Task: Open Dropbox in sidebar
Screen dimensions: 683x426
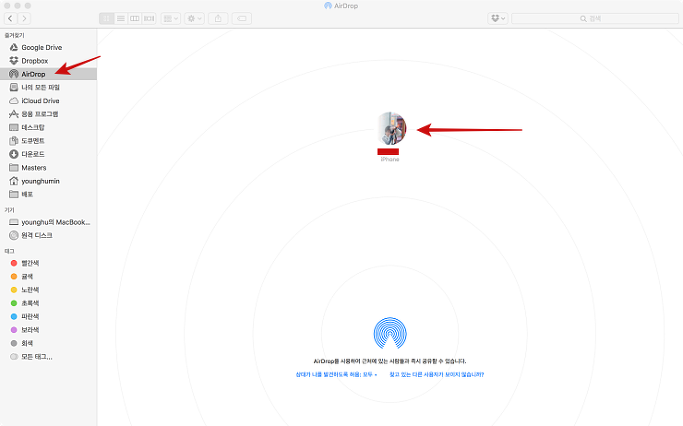Action: click(x=48, y=61)
